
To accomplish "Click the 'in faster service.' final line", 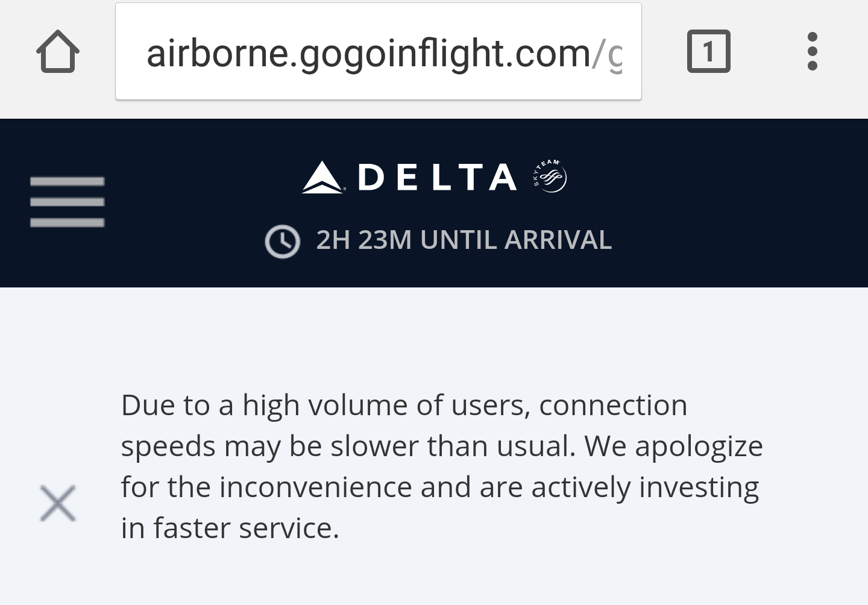I will 230,528.
